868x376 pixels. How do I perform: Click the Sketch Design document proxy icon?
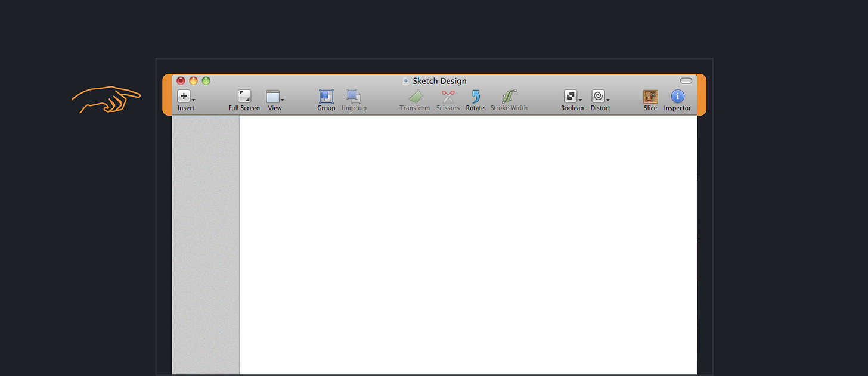tap(406, 81)
